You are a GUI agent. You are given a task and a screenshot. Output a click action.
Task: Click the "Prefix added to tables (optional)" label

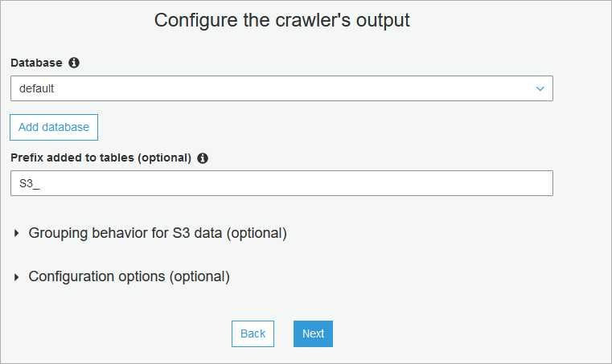click(x=101, y=157)
